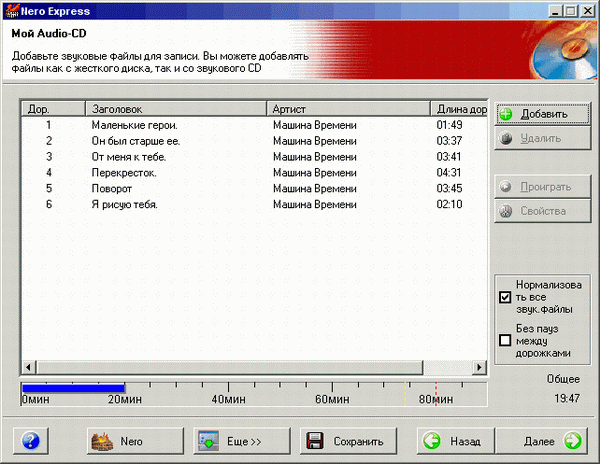
Task: Click the red dashed 80 min marker
Action: click(x=435, y=393)
